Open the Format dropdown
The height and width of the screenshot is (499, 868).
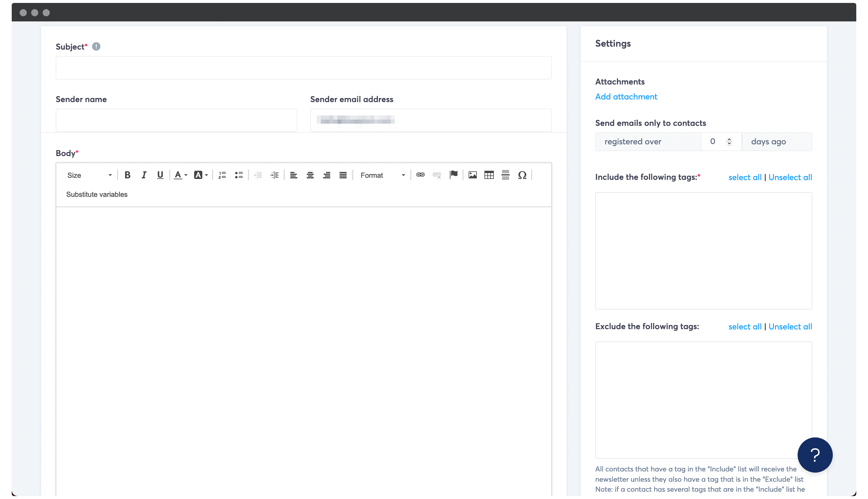(383, 175)
